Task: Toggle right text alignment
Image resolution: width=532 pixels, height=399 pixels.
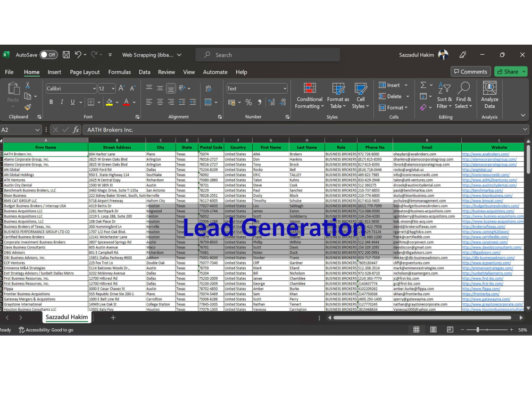Action: point(171,102)
